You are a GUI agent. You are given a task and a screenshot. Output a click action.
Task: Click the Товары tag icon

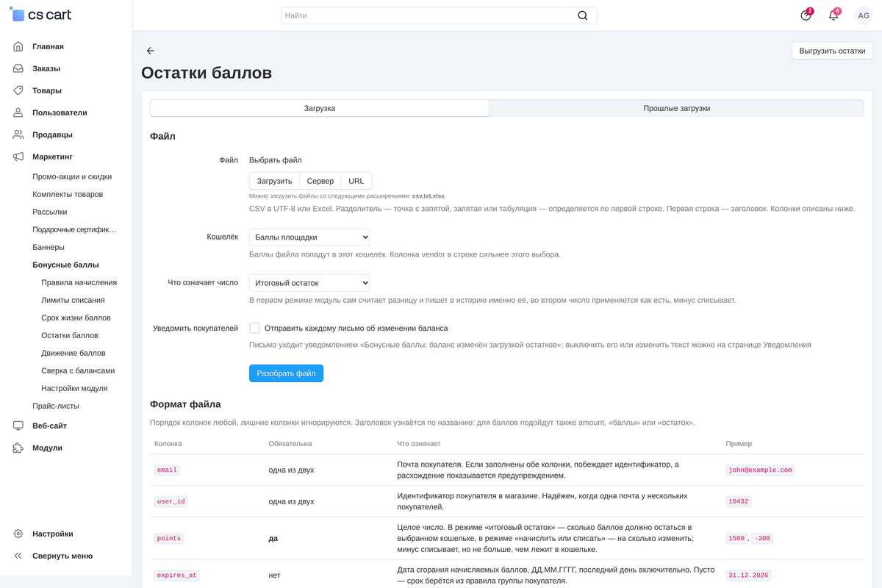point(18,90)
